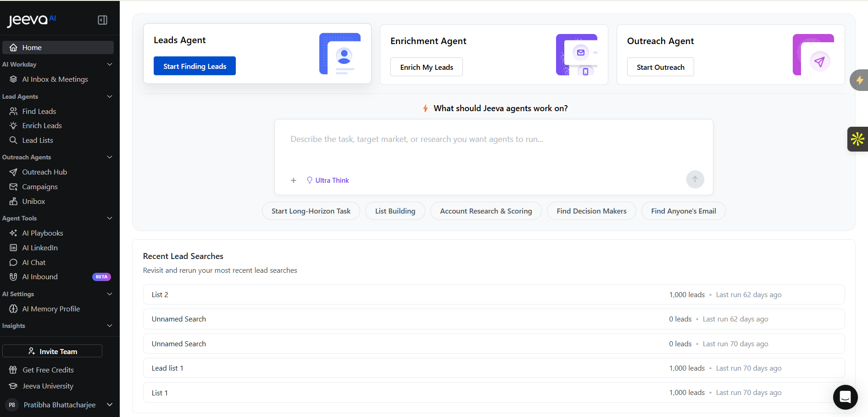Select the List Building suggestion chip
Screen dimensions: 868x417
coord(395,211)
